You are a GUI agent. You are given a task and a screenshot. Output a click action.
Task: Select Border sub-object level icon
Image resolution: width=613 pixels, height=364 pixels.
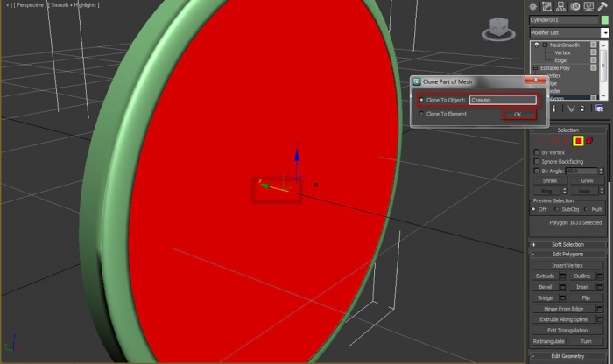click(x=566, y=141)
